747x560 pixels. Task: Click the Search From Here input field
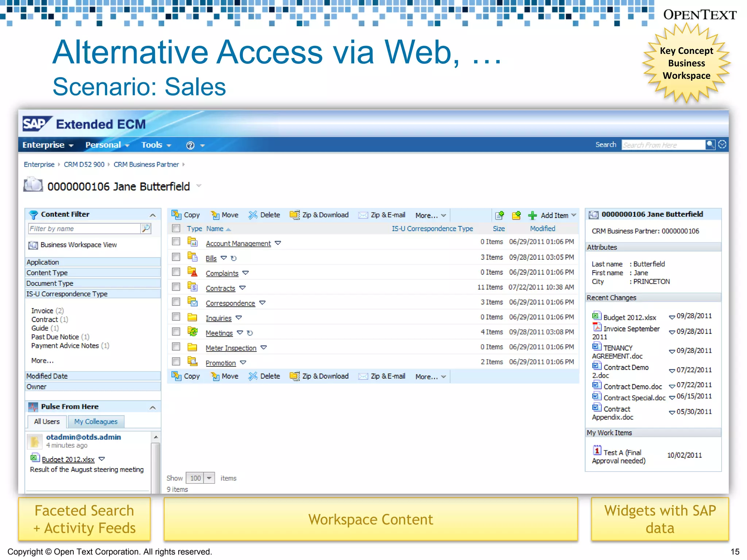click(x=663, y=145)
